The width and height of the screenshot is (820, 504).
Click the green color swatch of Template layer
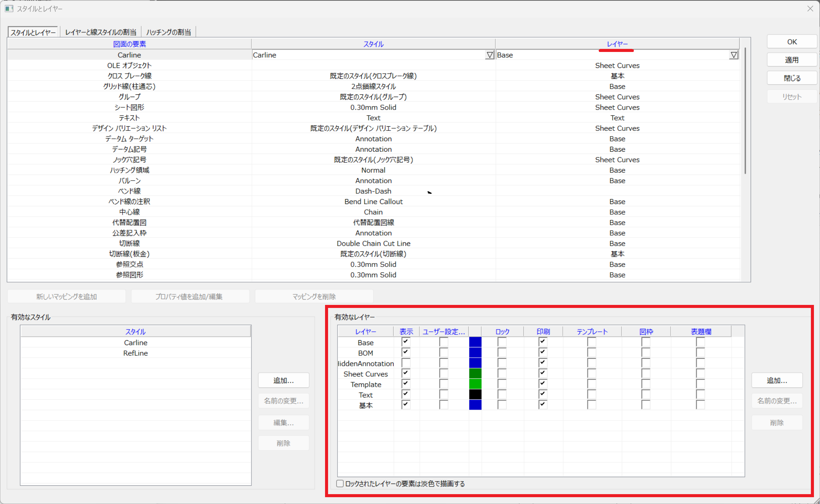(475, 384)
